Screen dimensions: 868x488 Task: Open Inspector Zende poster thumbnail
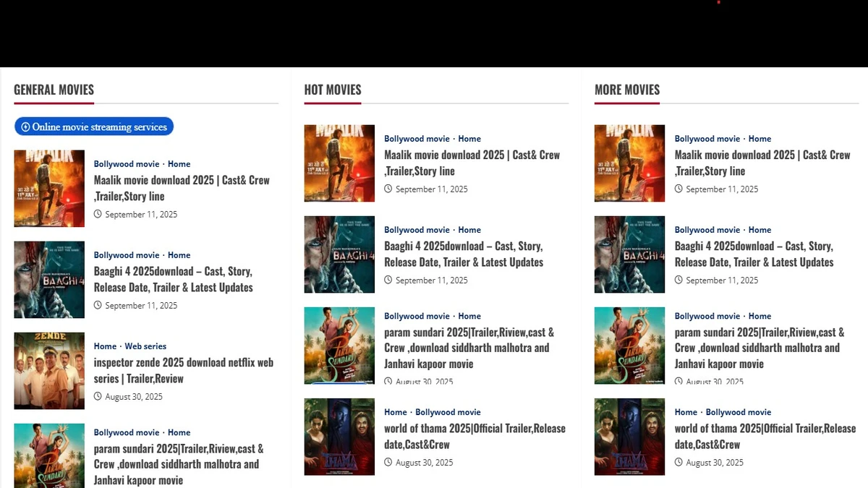coord(49,371)
